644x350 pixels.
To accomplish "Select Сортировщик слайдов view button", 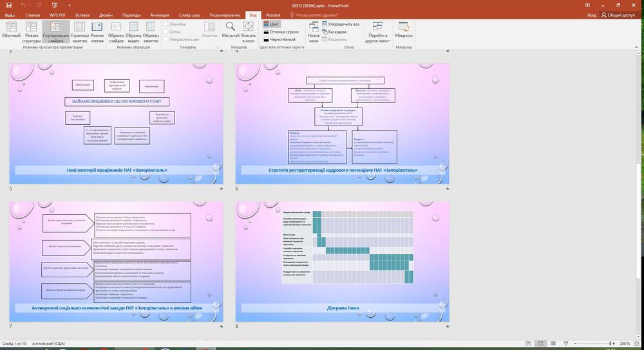I will pyautogui.click(x=56, y=32).
